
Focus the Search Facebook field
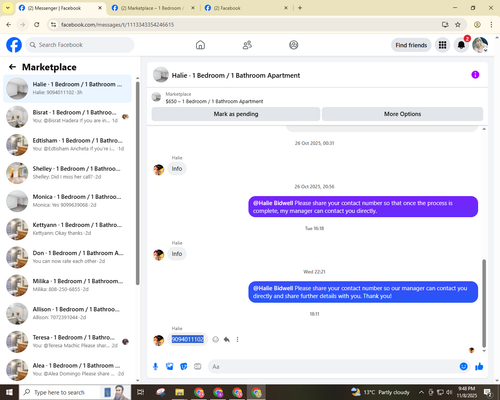click(x=80, y=45)
